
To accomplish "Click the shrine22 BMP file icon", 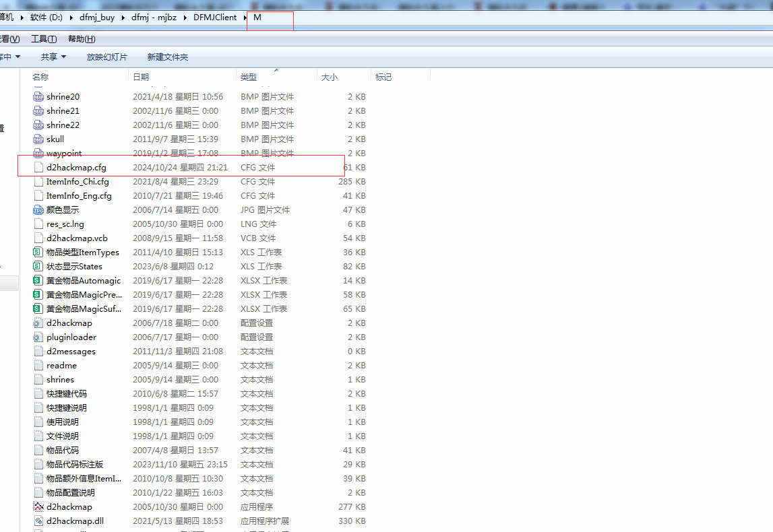I will 38,125.
